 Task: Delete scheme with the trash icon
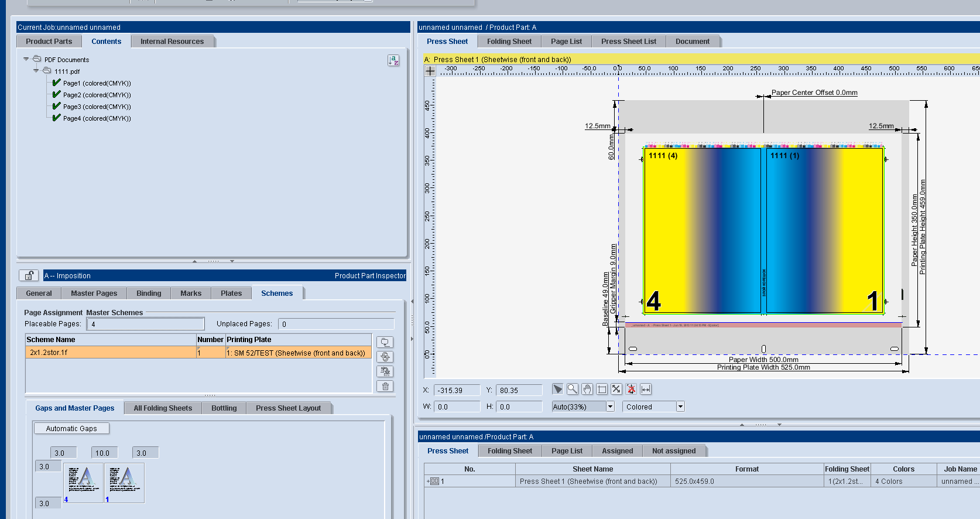click(385, 387)
